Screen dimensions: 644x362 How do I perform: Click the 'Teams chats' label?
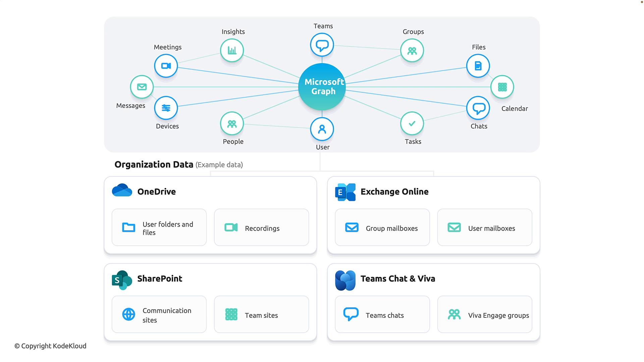click(x=385, y=315)
